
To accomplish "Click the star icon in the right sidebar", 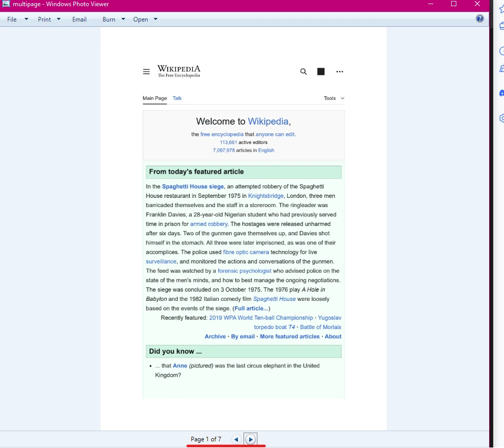I will (501, 9).
